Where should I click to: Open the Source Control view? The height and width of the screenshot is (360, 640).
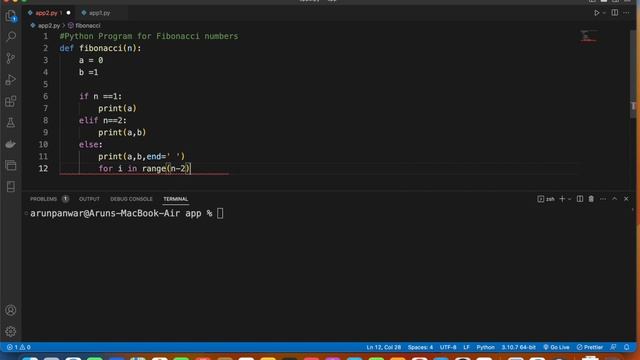tap(11, 58)
